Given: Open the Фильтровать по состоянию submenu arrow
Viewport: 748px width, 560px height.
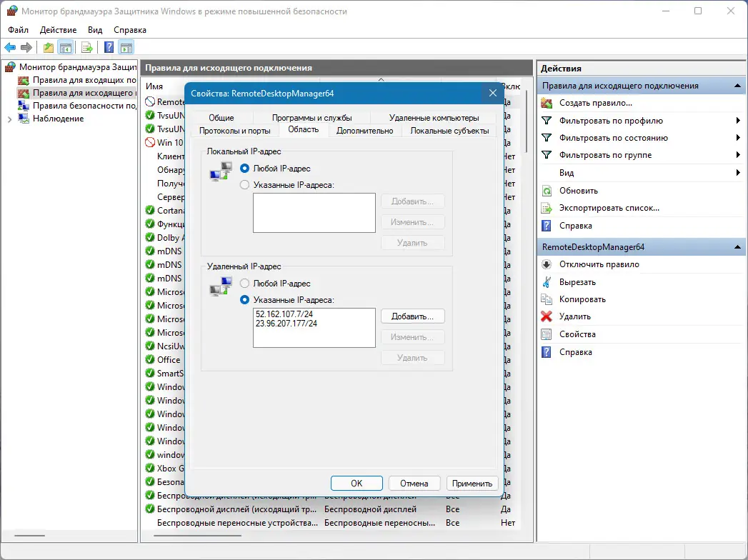Looking at the screenshot, I should tap(738, 138).
